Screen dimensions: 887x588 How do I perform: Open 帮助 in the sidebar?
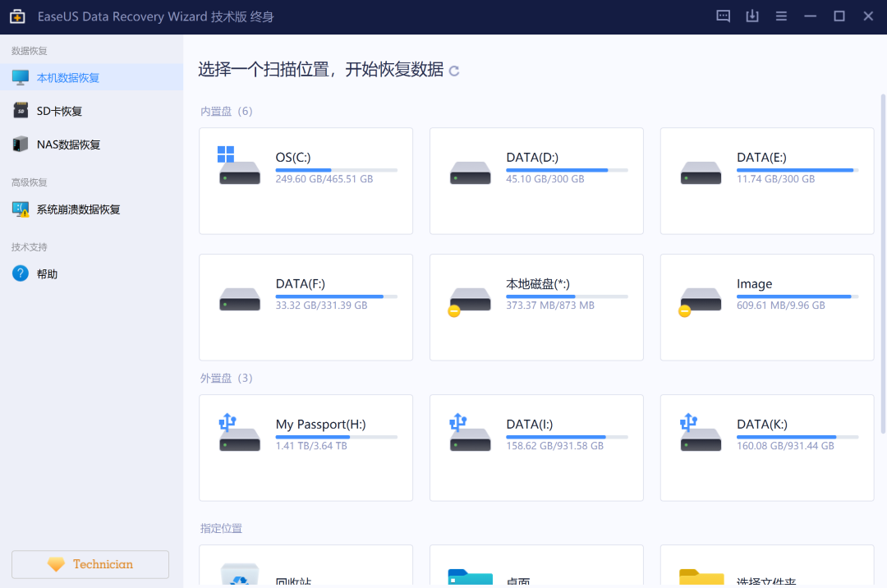(92, 273)
